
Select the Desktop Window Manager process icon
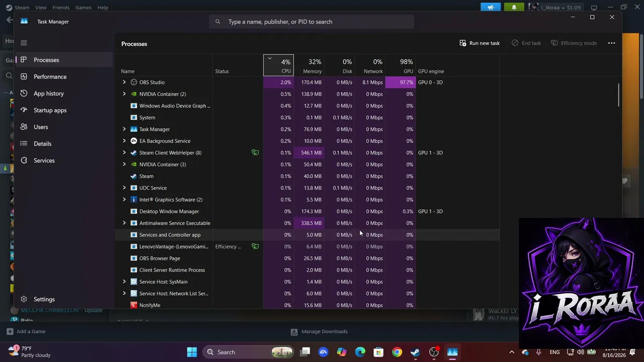click(133, 211)
